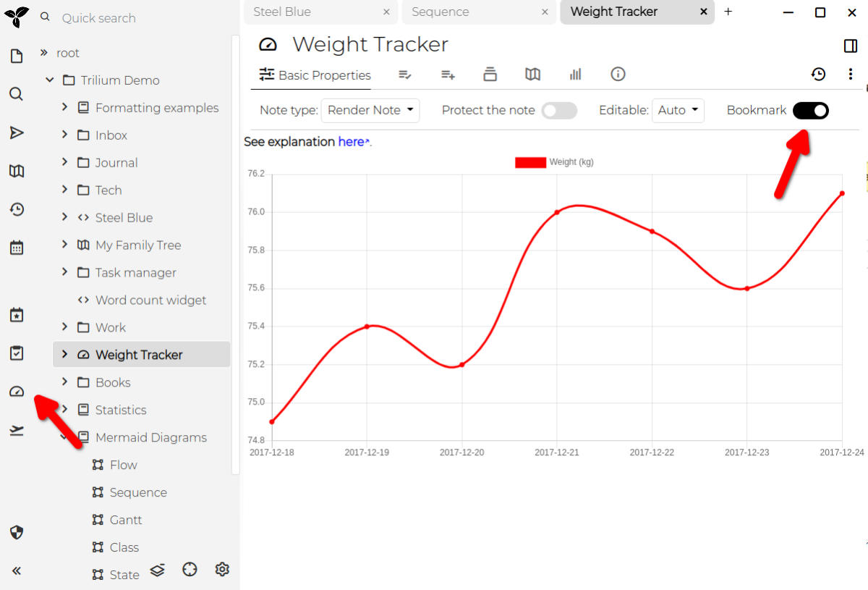The image size is (868, 590).
Task: Open the note map icon in ribbon
Action: coord(532,75)
